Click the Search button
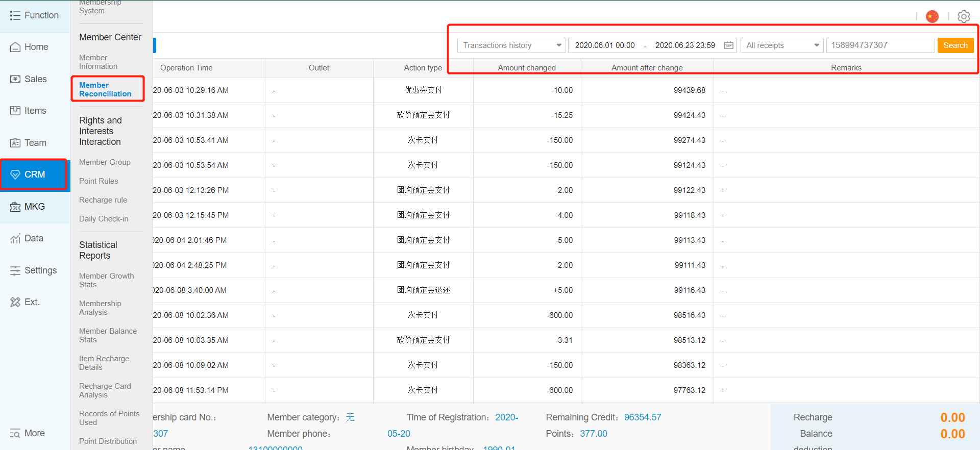 click(955, 45)
